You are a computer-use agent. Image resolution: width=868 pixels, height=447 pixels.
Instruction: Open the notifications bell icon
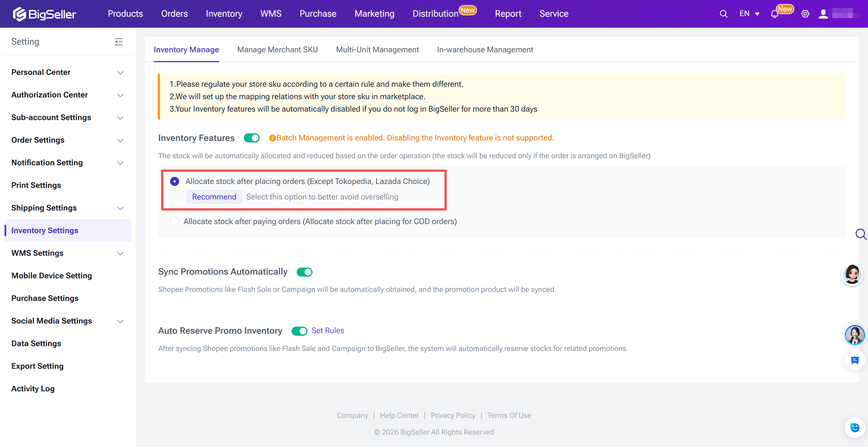pyautogui.click(x=774, y=14)
